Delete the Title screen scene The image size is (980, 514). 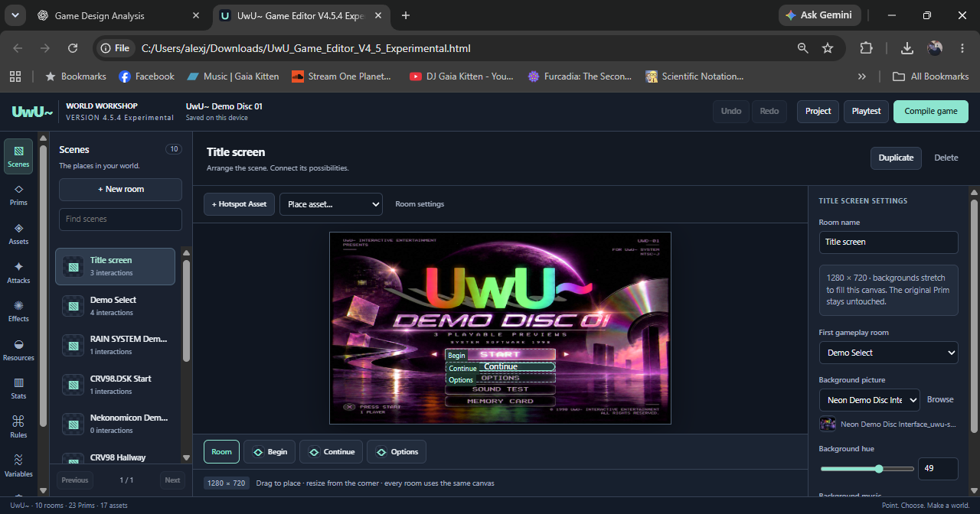pos(946,158)
